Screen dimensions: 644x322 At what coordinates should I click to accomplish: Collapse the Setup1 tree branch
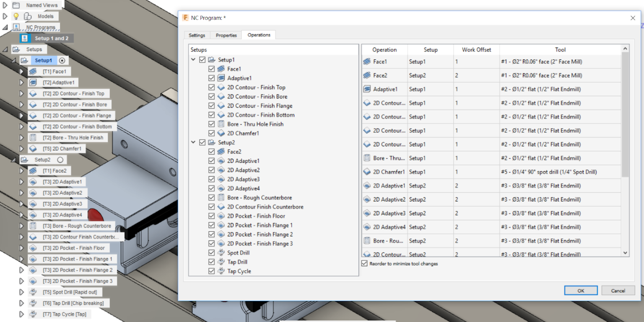pyautogui.click(x=193, y=59)
